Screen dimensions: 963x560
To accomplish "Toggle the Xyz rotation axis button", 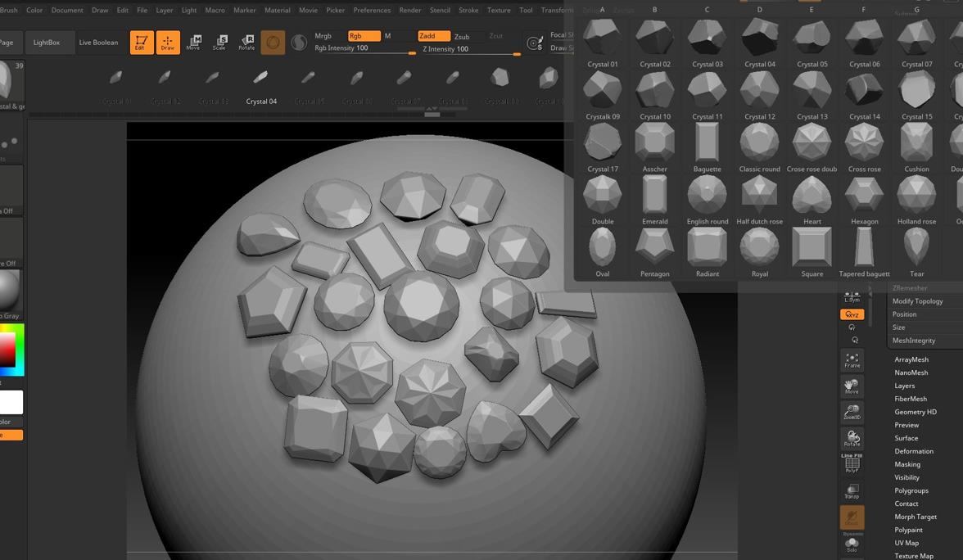I will pyautogui.click(x=852, y=314).
